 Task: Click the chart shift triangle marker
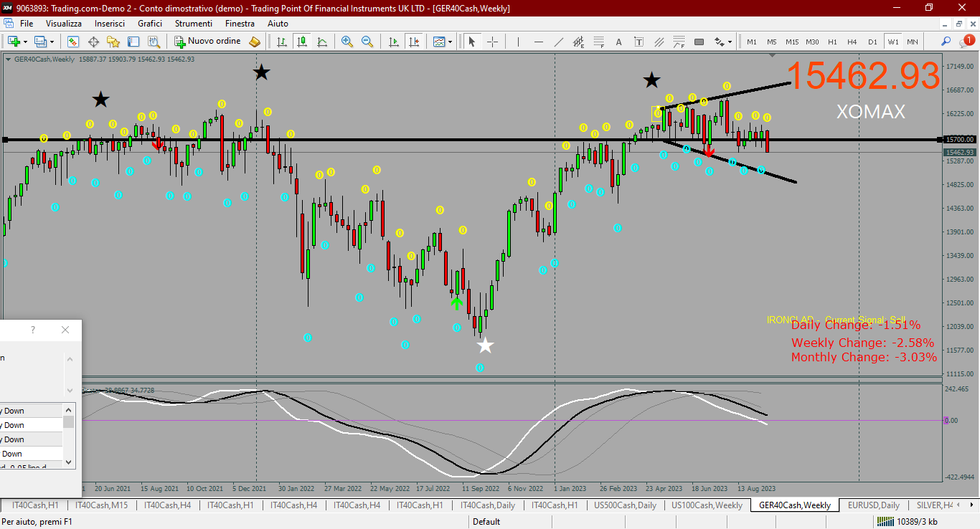[773, 54]
